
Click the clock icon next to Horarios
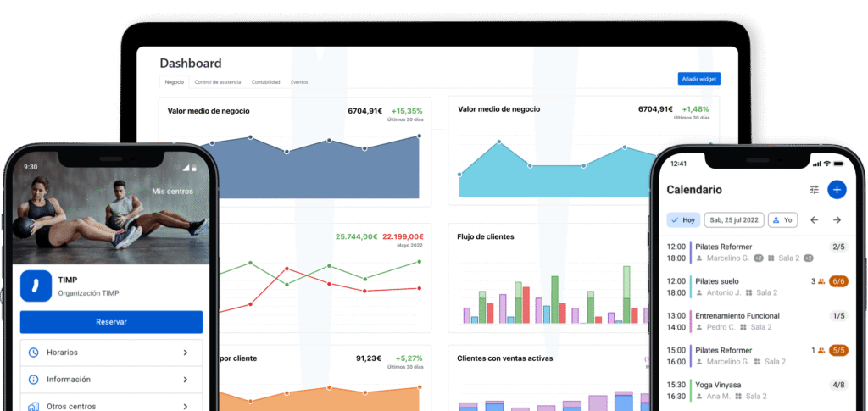(x=34, y=353)
